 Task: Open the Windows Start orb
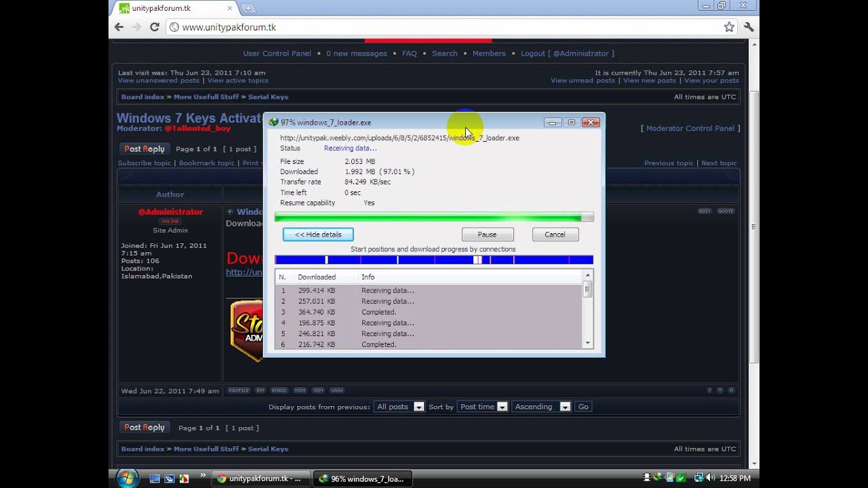point(127,478)
